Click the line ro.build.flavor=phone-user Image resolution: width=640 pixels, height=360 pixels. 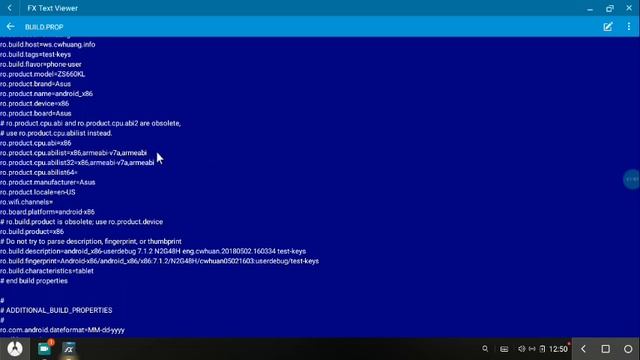coord(41,64)
